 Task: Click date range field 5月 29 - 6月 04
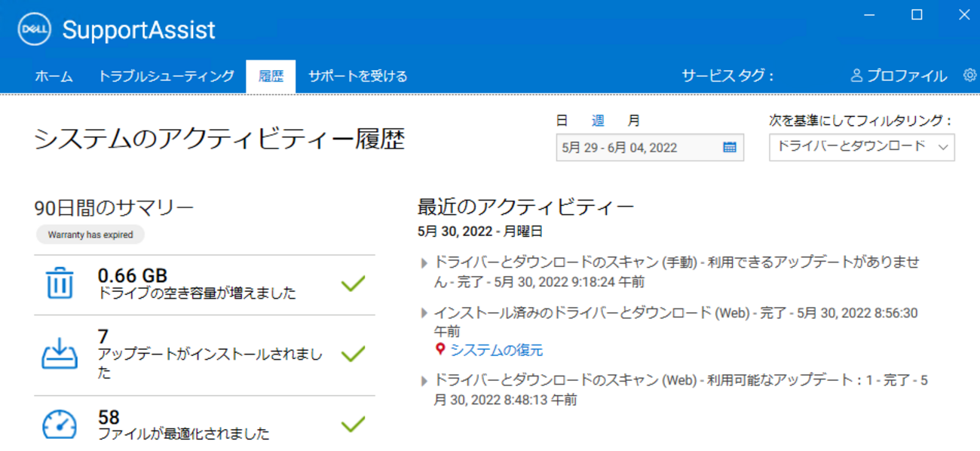pyautogui.click(x=650, y=148)
